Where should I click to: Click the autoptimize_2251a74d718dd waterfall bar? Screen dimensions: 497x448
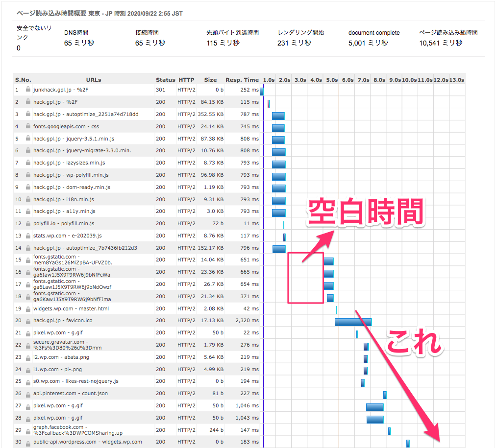(278, 116)
